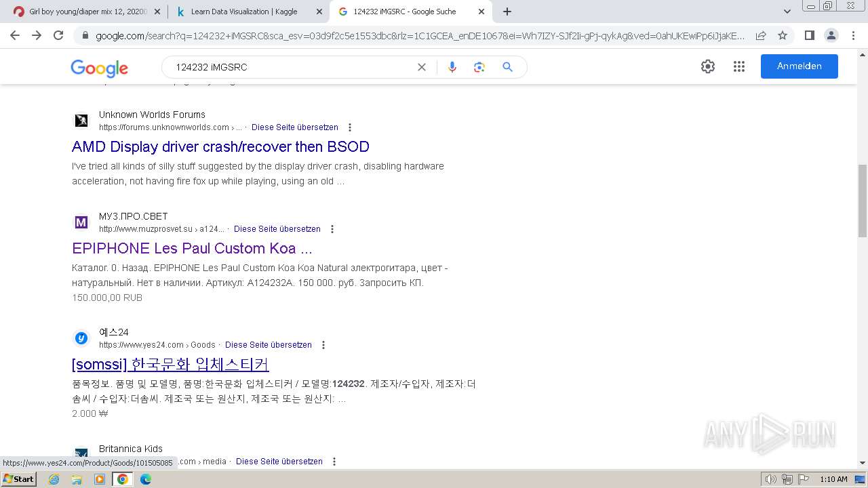The image size is (868, 488).
Task: Click the page vertical scrollbar thumb
Action: coord(863,201)
